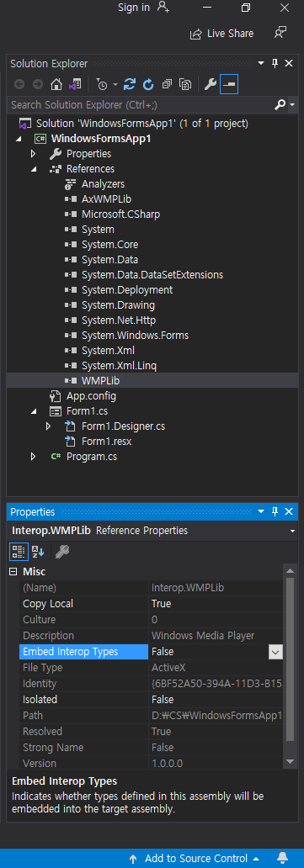Viewport: 304px width, 868px height.
Task: Click the References node icon
Action: (x=56, y=169)
